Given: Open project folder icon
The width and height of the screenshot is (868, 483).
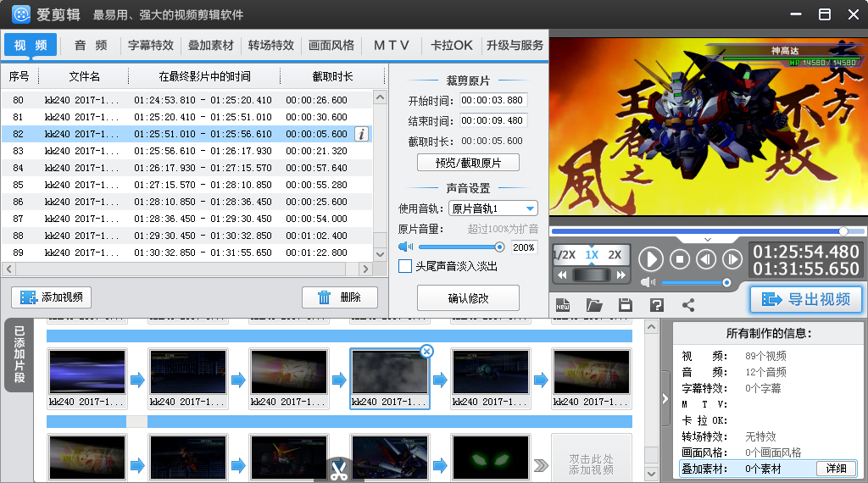Looking at the screenshot, I should pyautogui.click(x=594, y=305).
